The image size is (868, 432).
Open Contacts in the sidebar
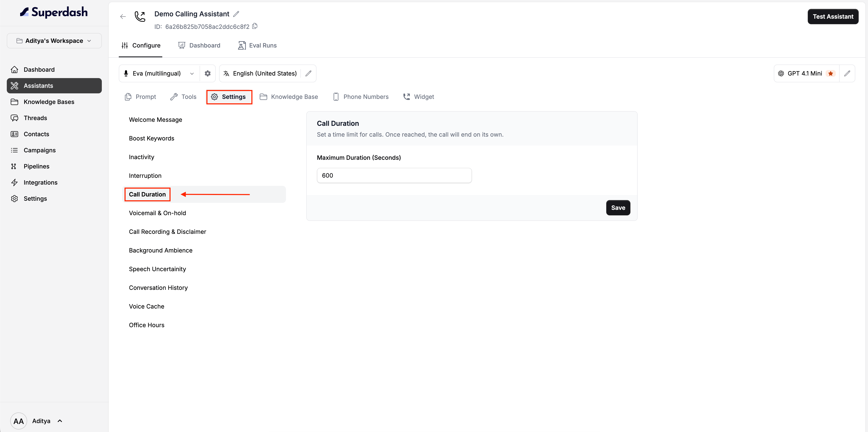54,134
